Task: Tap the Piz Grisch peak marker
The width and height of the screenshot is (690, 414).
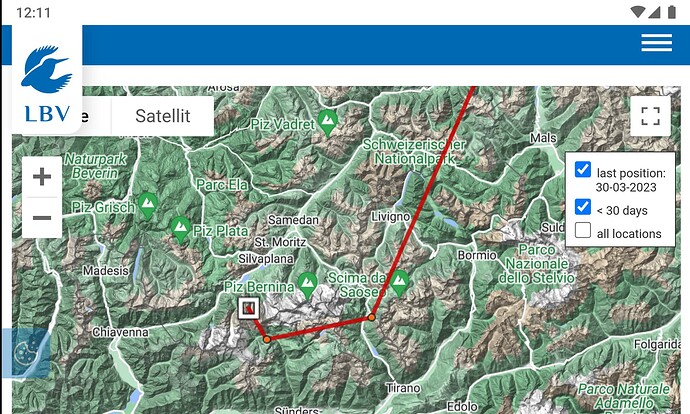Action: pos(148,206)
